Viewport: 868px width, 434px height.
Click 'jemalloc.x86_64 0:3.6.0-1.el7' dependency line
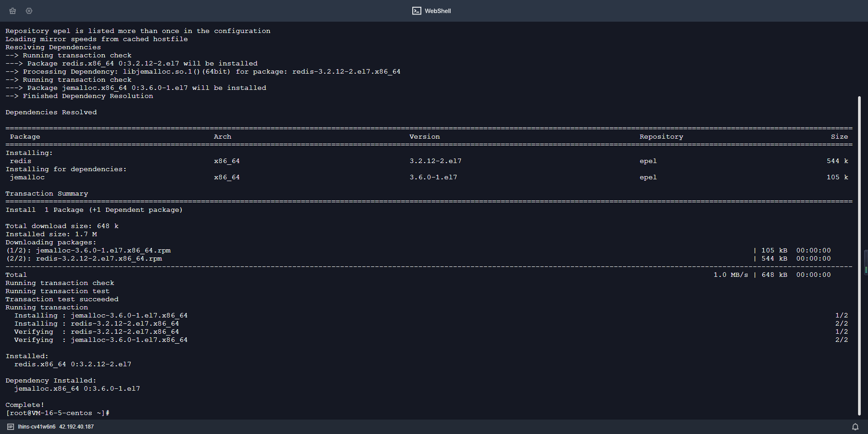point(77,389)
